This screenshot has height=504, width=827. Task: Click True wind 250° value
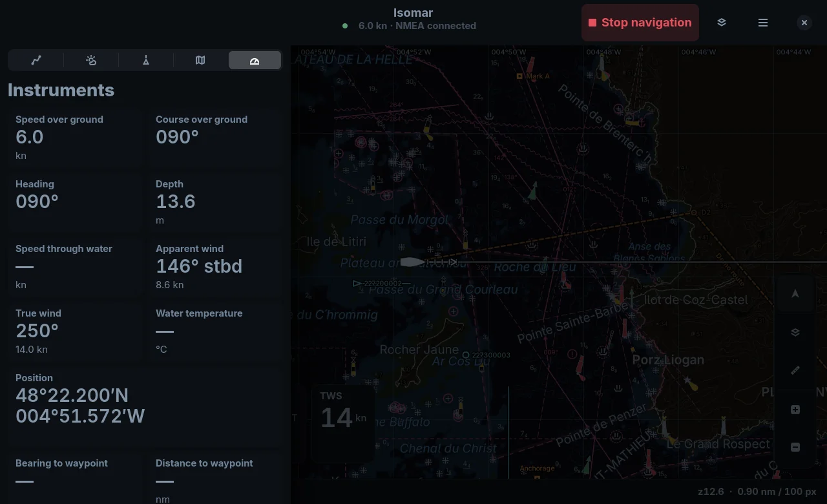click(37, 331)
